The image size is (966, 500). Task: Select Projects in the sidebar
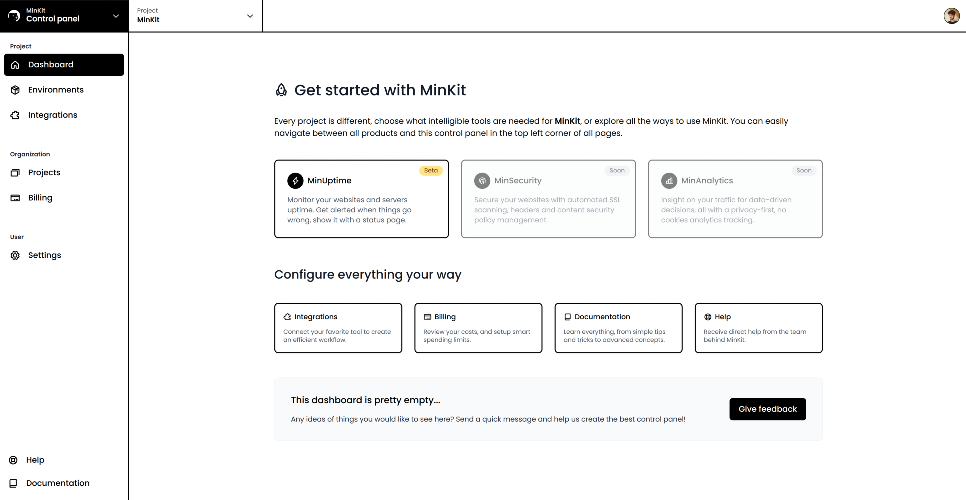(44, 173)
